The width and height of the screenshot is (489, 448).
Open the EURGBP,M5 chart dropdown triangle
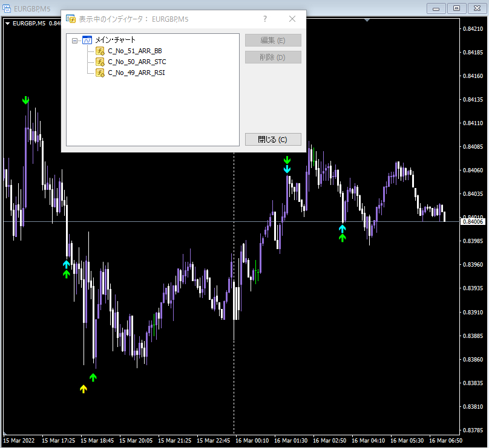click(7, 24)
